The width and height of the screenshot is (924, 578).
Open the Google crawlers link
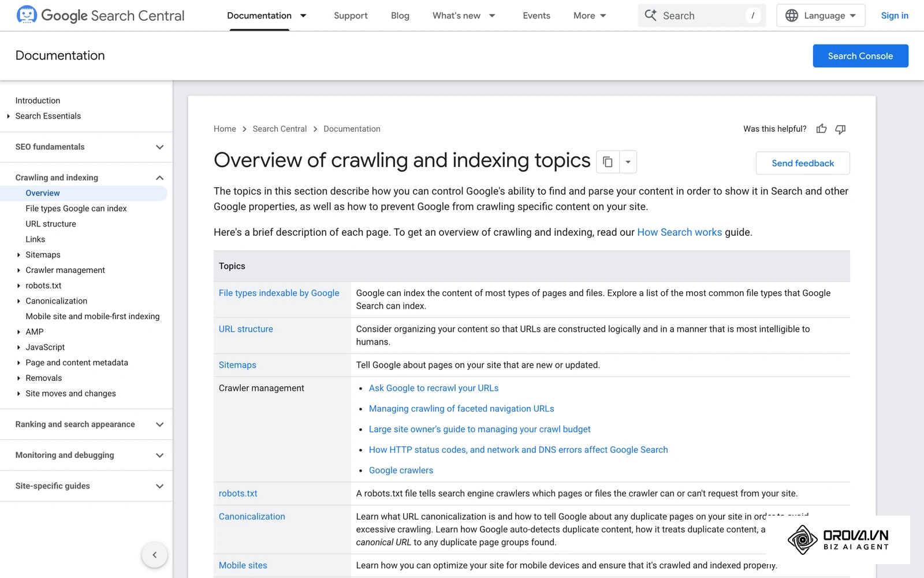401,470
